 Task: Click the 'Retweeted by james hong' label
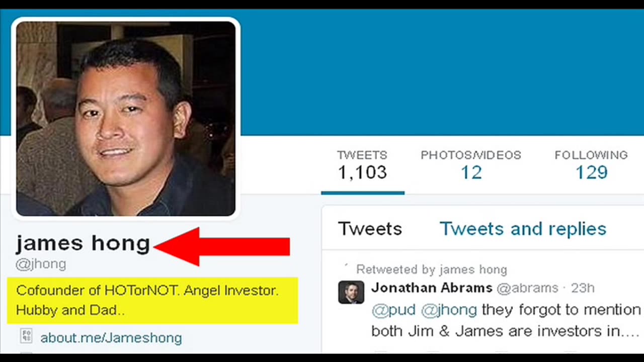click(x=432, y=269)
